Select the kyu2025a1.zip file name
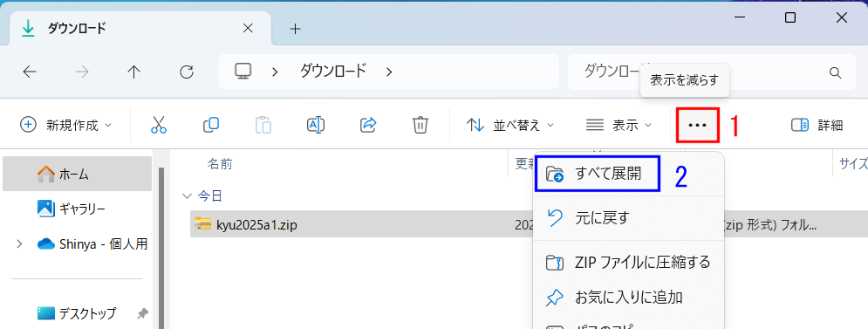Viewport: 868px width, 329px height. 256,224
